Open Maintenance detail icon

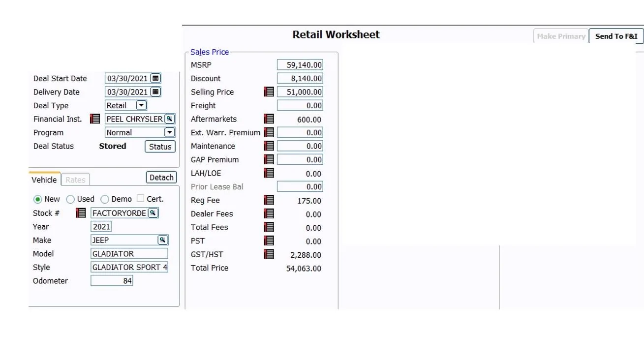click(x=269, y=146)
